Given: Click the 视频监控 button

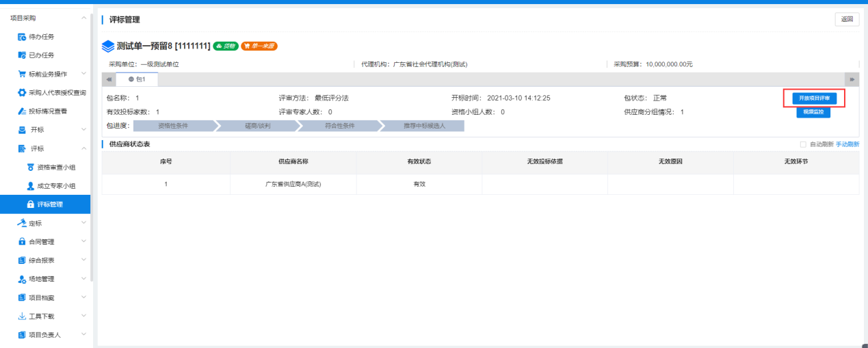Looking at the screenshot, I should (x=813, y=112).
